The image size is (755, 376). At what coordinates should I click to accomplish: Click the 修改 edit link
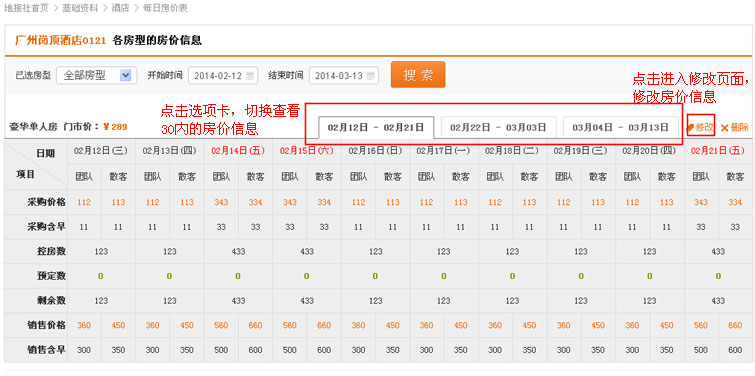(x=703, y=128)
